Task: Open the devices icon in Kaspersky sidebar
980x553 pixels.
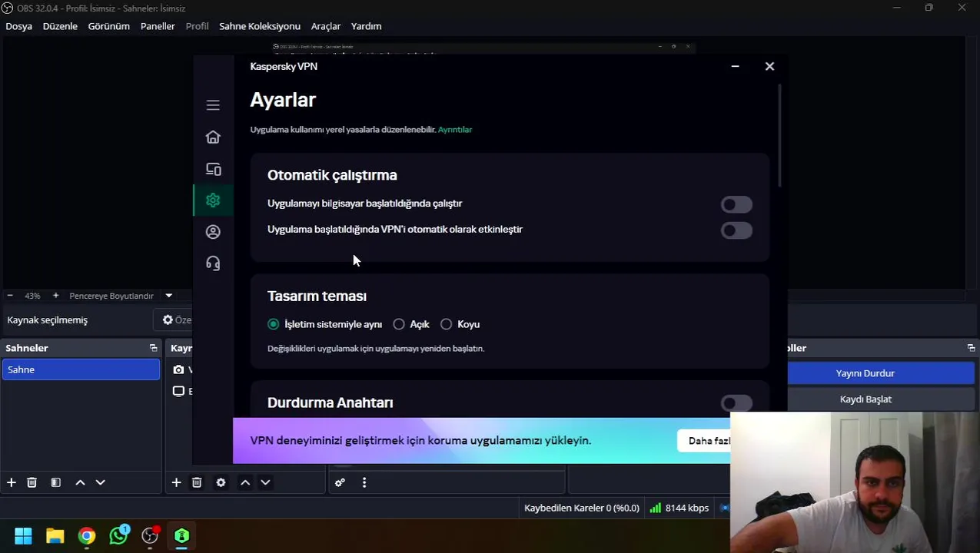Action: pos(213,169)
